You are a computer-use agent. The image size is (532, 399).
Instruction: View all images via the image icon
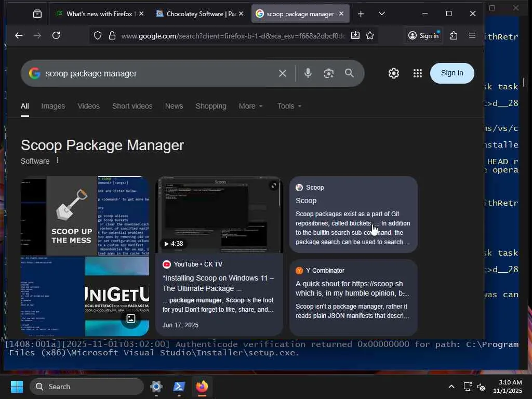pos(131,318)
